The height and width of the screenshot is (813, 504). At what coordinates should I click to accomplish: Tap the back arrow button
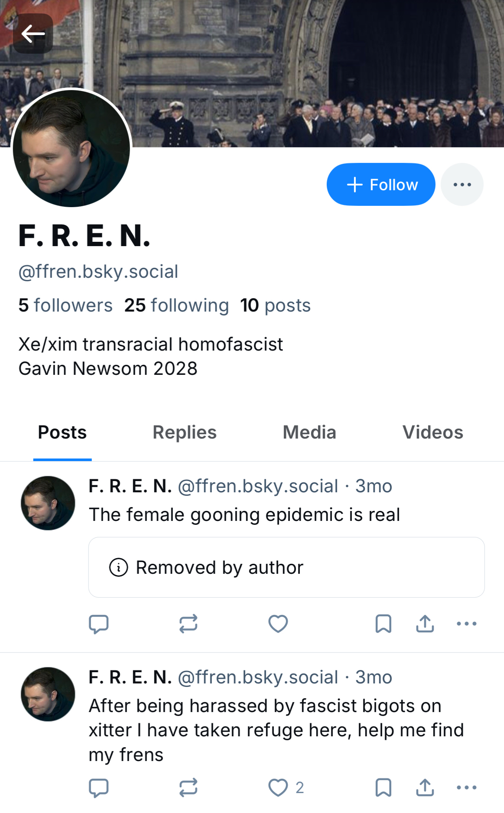click(x=33, y=33)
